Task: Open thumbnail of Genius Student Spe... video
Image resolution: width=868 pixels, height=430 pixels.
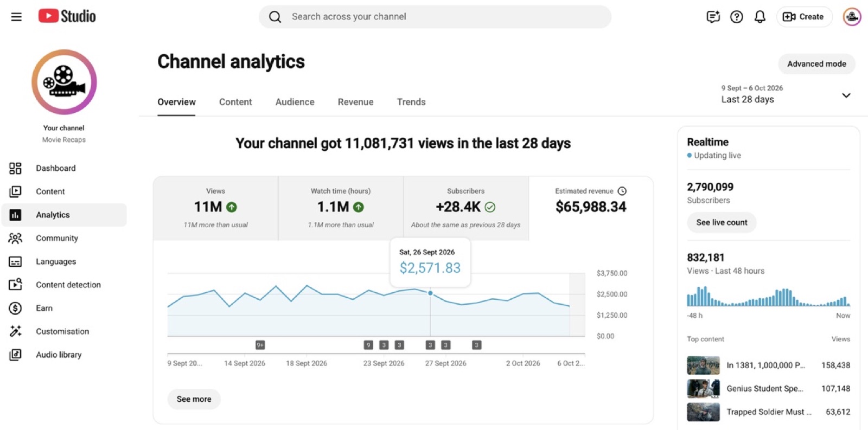Action: tap(703, 389)
